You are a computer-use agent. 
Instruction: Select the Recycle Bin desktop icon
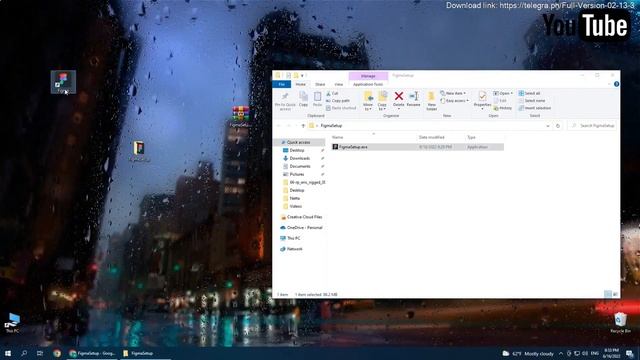(x=620, y=323)
